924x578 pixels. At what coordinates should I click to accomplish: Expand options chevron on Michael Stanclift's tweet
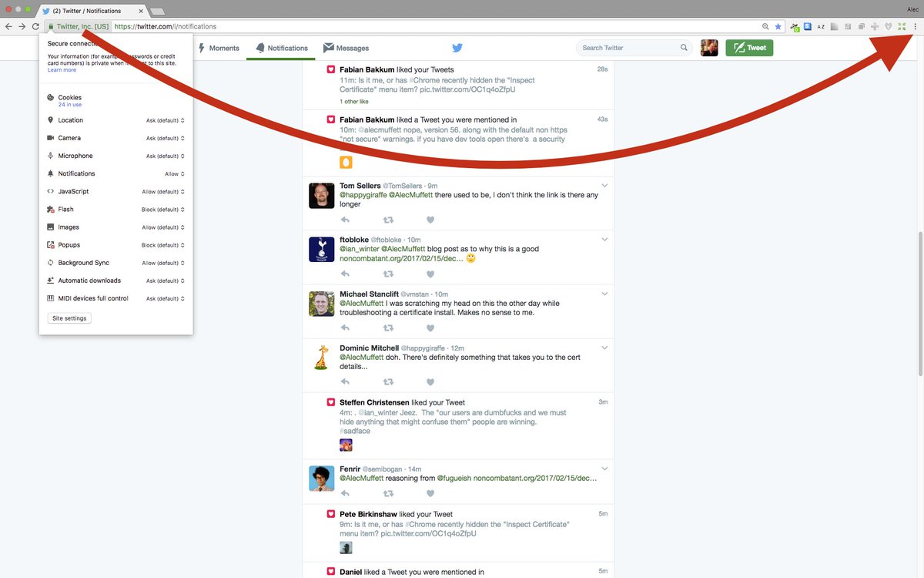point(604,294)
